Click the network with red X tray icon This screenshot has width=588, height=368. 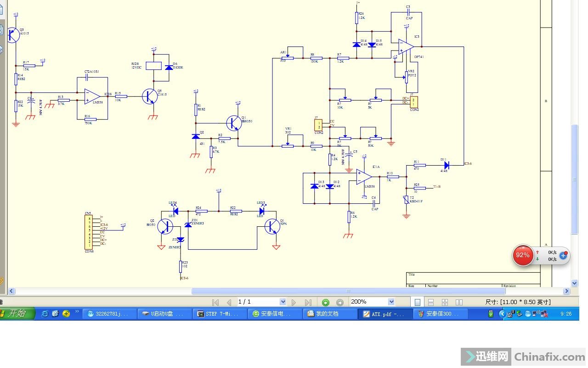(x=545, y=314)
